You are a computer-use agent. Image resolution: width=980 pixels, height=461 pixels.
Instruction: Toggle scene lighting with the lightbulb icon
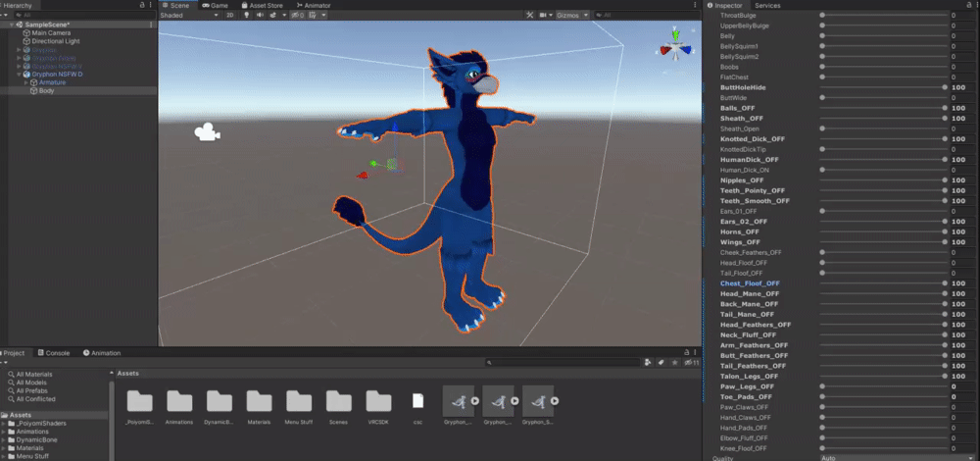pyautogui.click(x=246, y=15)
